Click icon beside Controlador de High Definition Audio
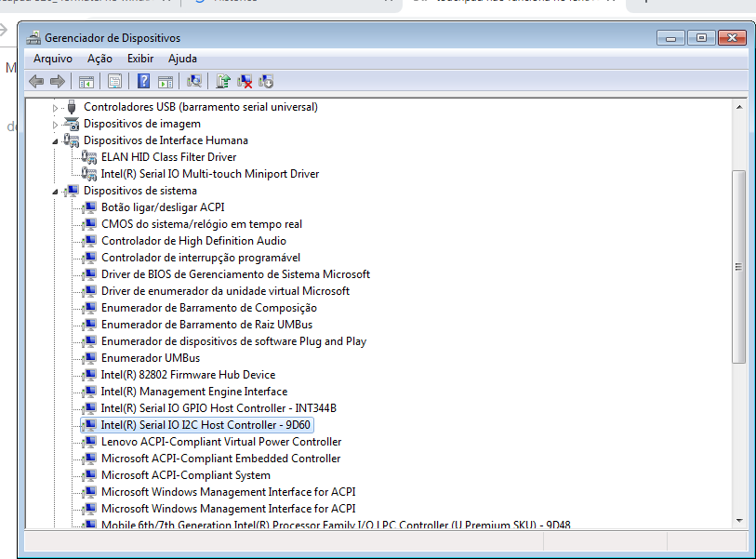The width and height of the screenshot is (756, 559). coord(89,241)
